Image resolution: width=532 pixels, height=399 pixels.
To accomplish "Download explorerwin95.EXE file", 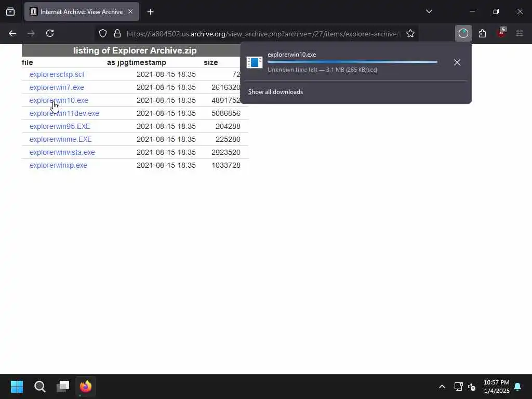I will (x=60, y=126).
